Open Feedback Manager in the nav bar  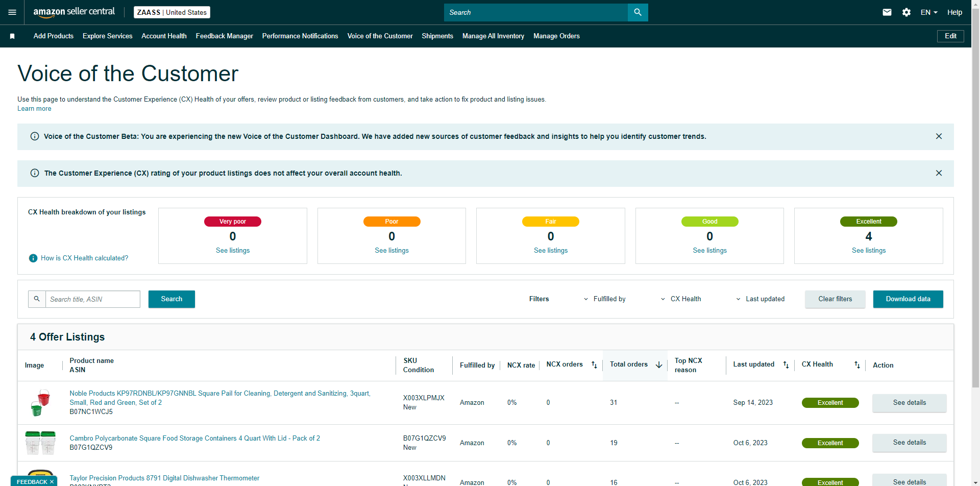(x=225, y=36)
